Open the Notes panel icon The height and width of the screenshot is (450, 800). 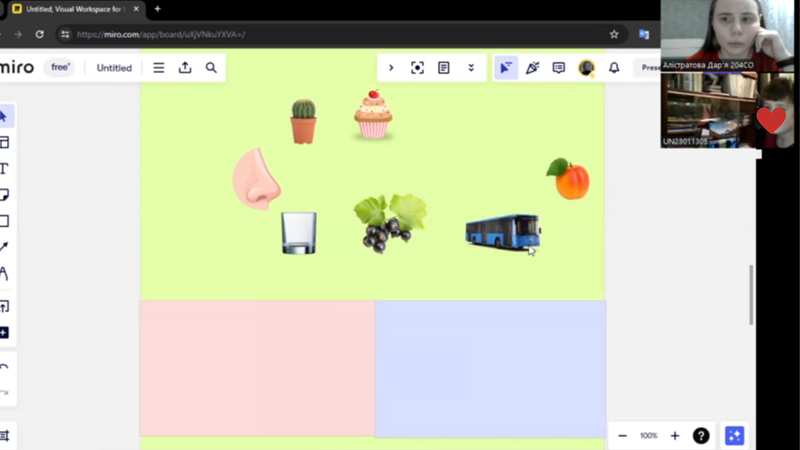[444, 68]
